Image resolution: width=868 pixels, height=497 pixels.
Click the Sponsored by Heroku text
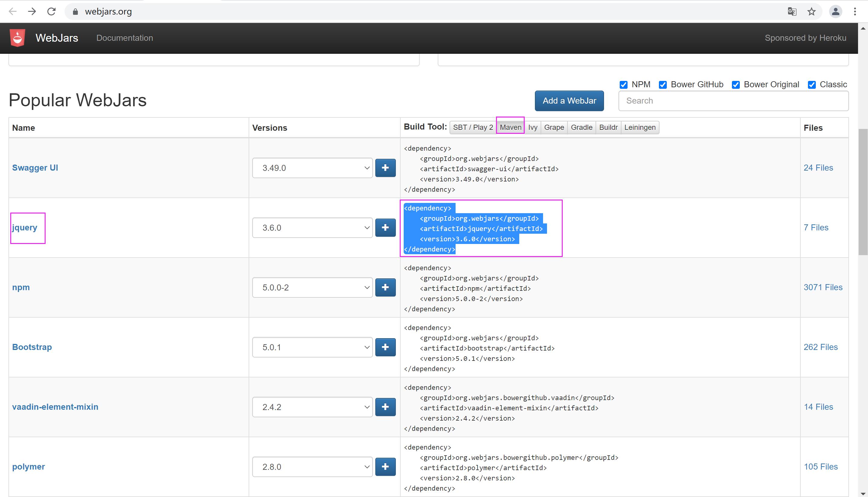coord(805,38)
